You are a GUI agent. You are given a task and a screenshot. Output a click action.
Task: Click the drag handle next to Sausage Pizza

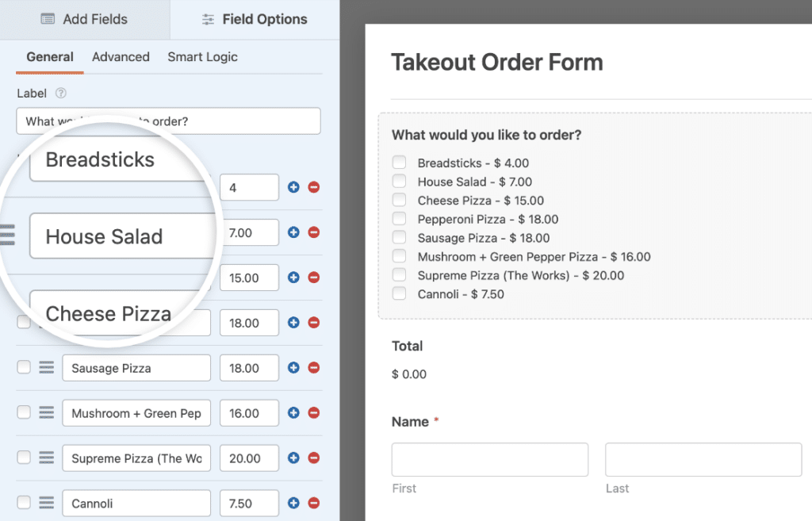(47, 368)
